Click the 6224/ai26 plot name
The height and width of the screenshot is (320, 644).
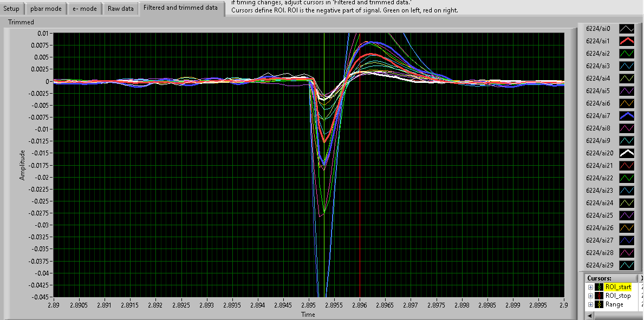pos(600,227)
